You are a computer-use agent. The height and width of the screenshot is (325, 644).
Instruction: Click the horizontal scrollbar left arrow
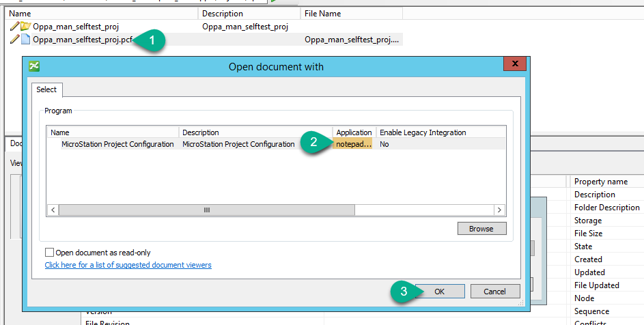[53, 210]
